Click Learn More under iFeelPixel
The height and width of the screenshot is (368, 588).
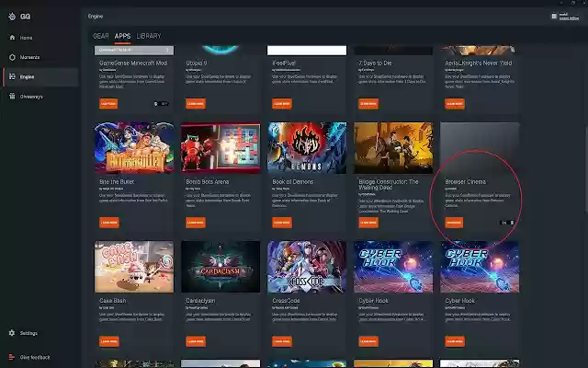click(282, 104)
